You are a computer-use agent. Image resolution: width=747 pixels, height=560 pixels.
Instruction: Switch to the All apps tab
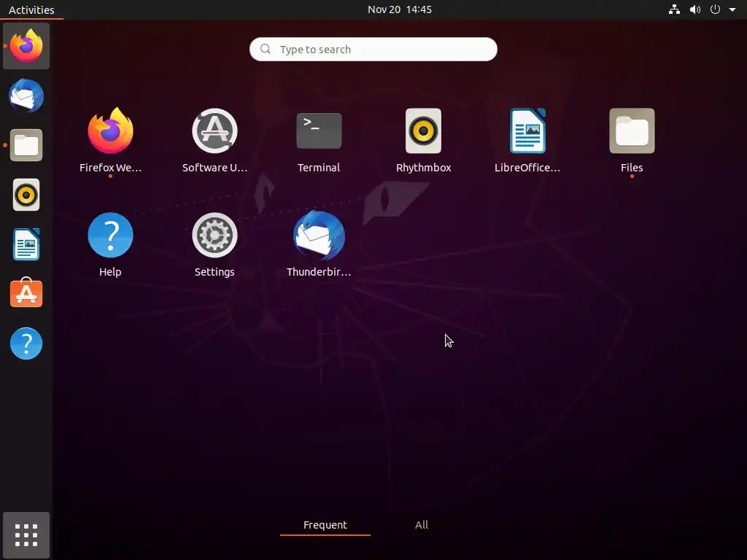[422, 525]
